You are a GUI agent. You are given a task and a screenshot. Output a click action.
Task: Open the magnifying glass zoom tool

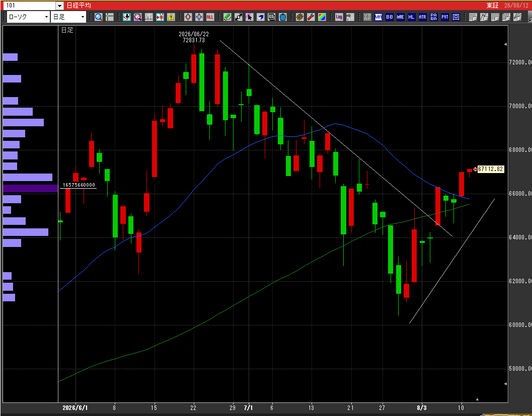(98, 17)
